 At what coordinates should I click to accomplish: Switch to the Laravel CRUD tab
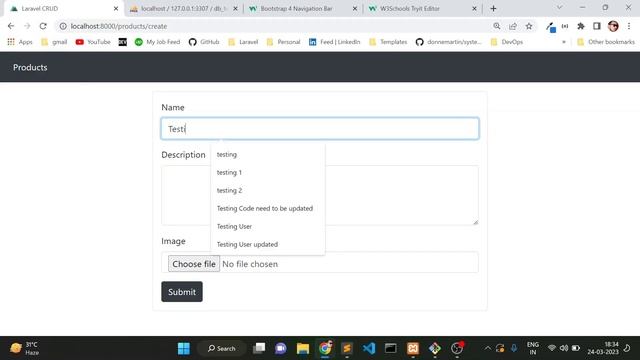tap(61, 9)
